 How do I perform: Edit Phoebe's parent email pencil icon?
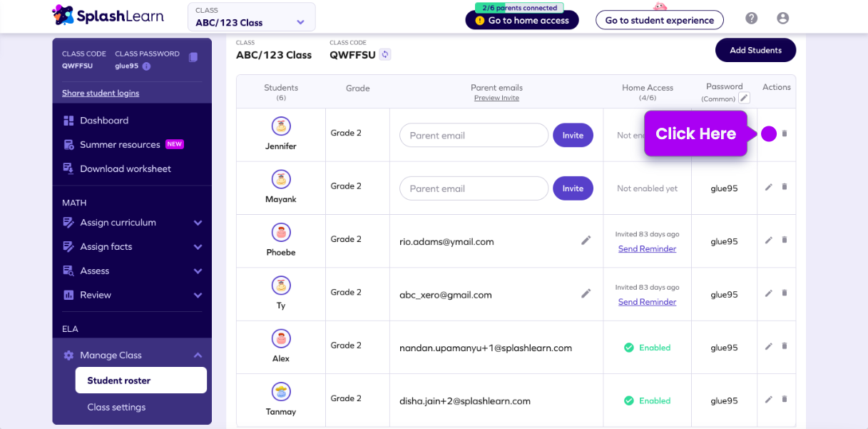(586, 241)
